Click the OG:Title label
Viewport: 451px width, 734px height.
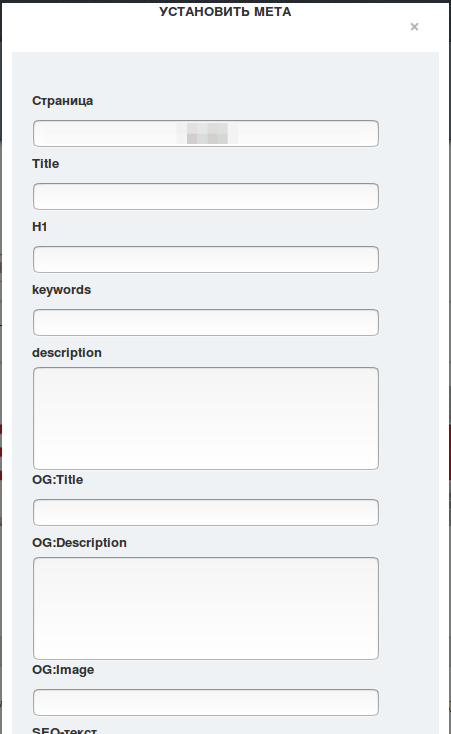[57, 480]
